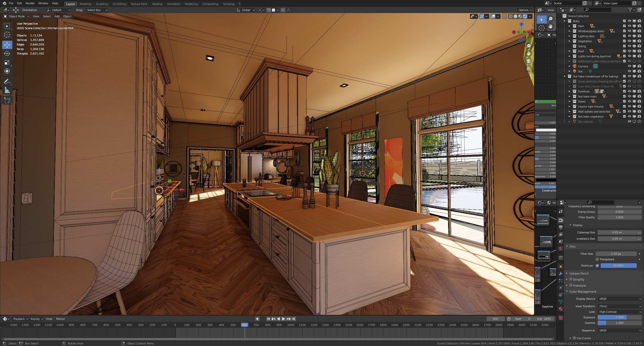Collapse the Film panel
Screen dimensions: 644x346
(x=567, y=247)
